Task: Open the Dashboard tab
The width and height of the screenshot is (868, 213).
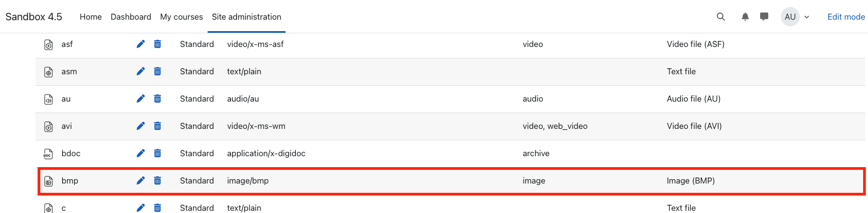Action: [131, 17]
